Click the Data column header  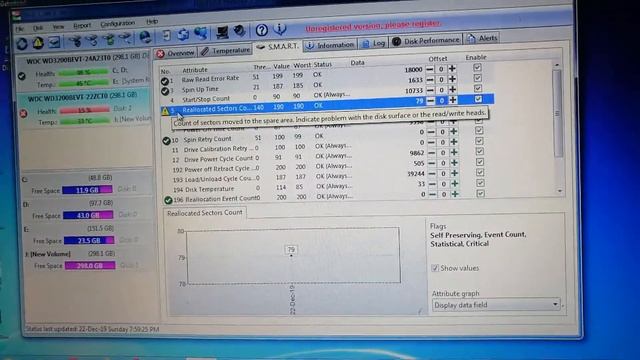pos(357,62)
